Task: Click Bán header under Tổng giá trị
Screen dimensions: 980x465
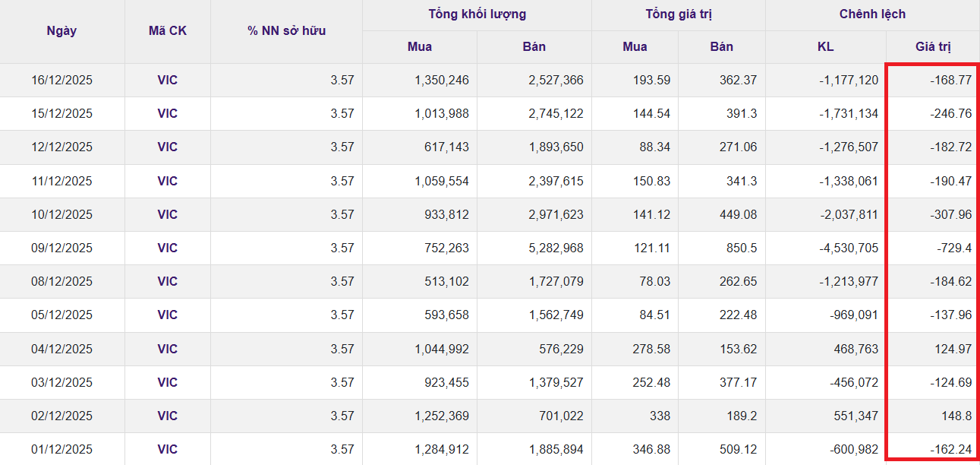Action: (721, 46)
